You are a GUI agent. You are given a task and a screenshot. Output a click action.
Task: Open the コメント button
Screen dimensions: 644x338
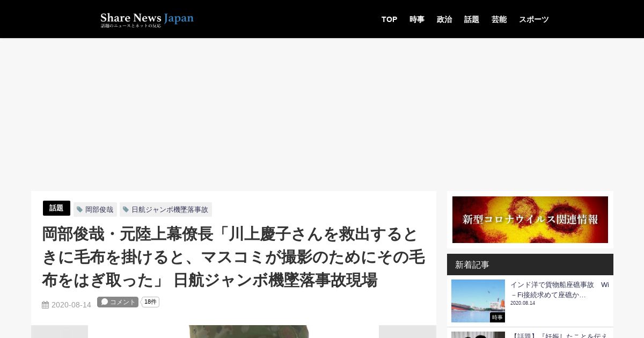(x=118, y=302)
